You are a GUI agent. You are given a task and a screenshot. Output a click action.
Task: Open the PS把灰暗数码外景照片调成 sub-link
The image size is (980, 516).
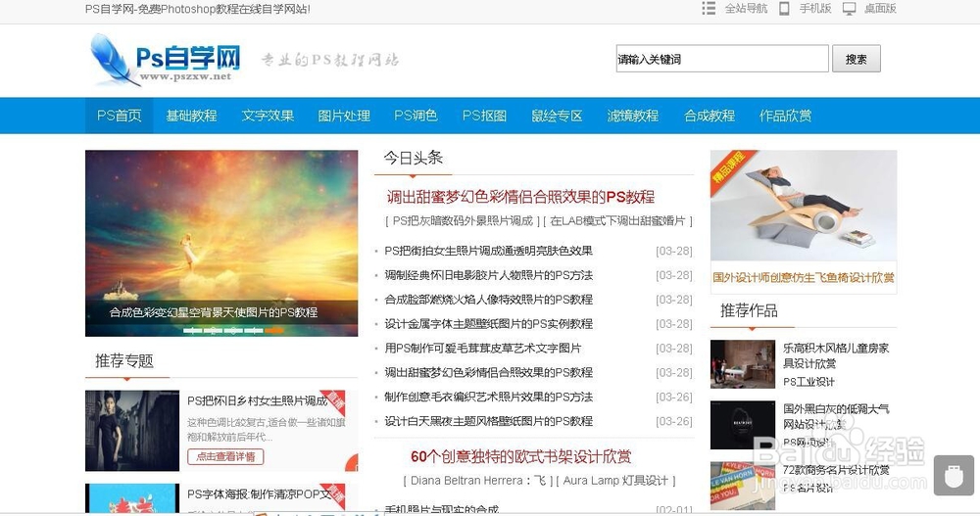pyautogui.click(x=463, y=220)
